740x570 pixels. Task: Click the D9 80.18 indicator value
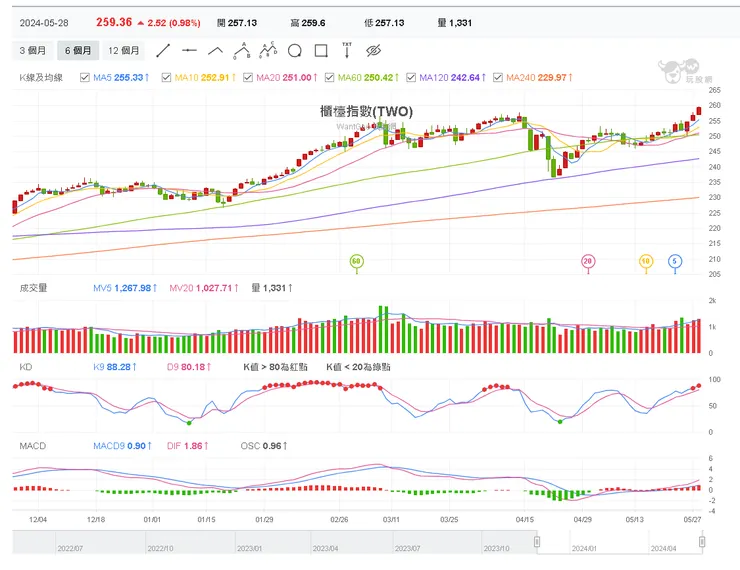point(189,367)
